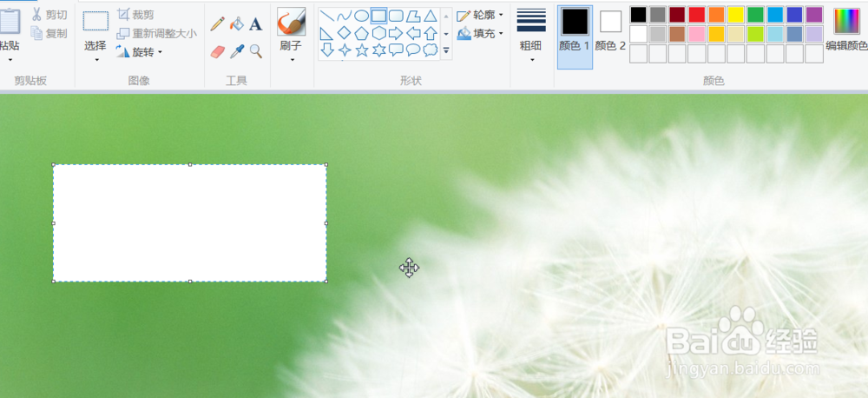Choose the Pentagon shape

361,33
